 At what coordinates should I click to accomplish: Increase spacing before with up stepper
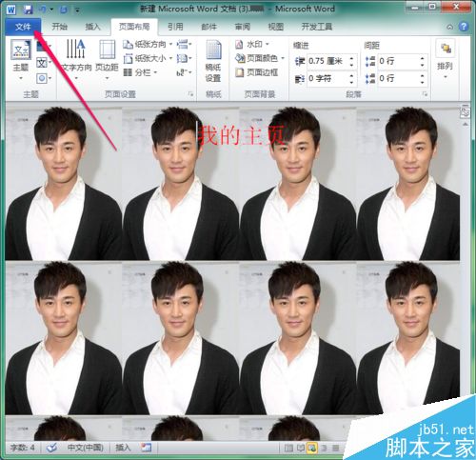coord(423,58)
